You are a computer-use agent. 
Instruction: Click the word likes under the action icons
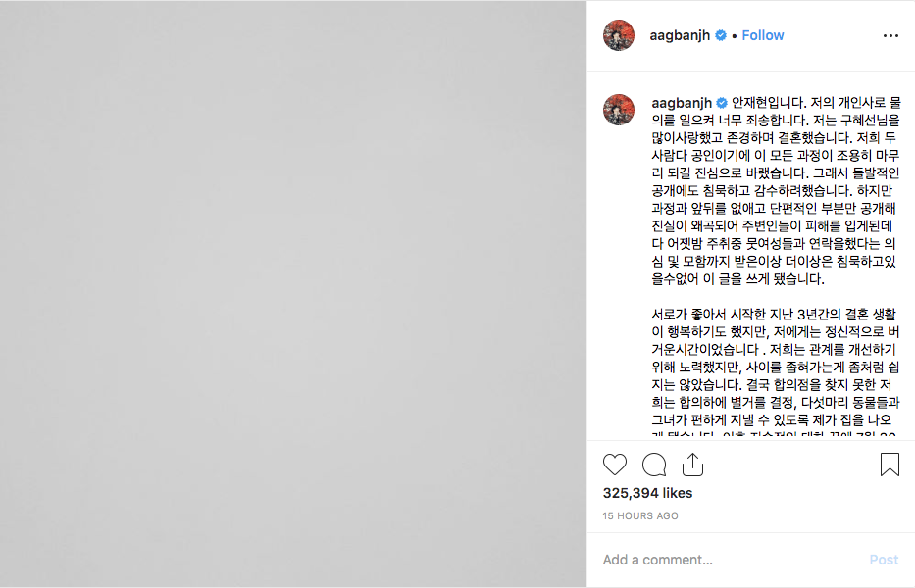tap(678, 493)
